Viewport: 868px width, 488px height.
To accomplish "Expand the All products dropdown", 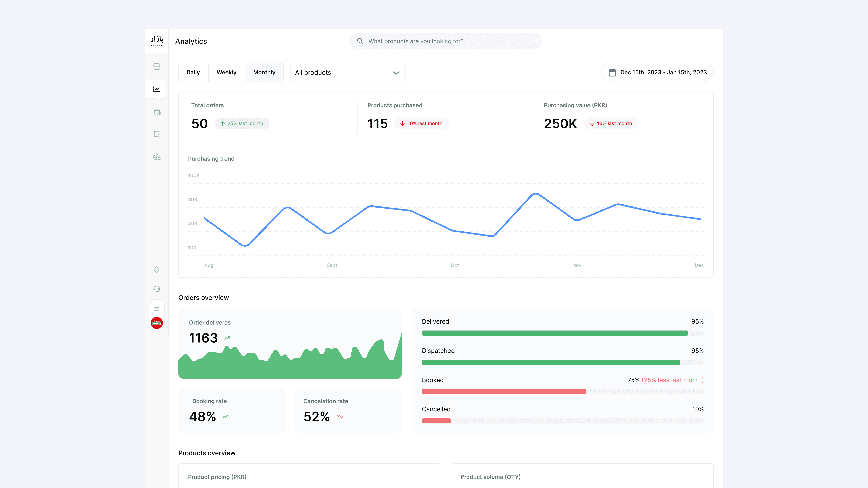I will click(348, 72).
